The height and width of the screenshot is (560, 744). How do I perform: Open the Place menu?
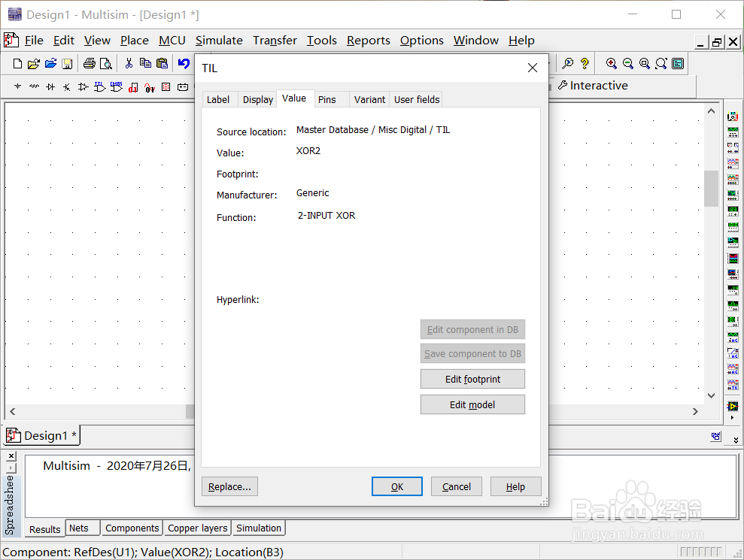click(134, 41)
